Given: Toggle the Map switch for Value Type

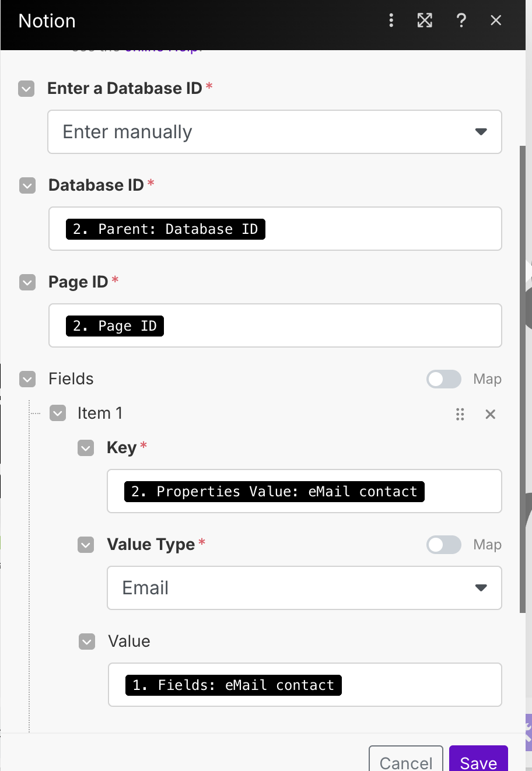Looking at the screenshot, I should tap(444, 545).
